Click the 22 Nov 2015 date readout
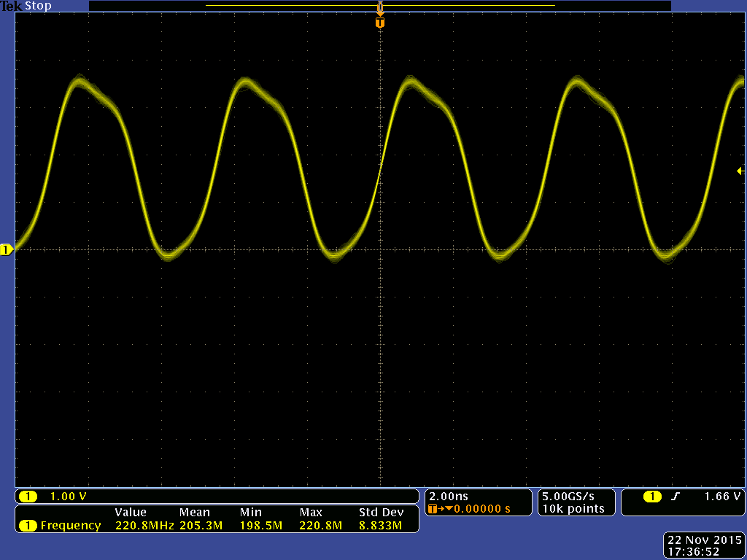The image size is (747, 560). pos(705,540)
